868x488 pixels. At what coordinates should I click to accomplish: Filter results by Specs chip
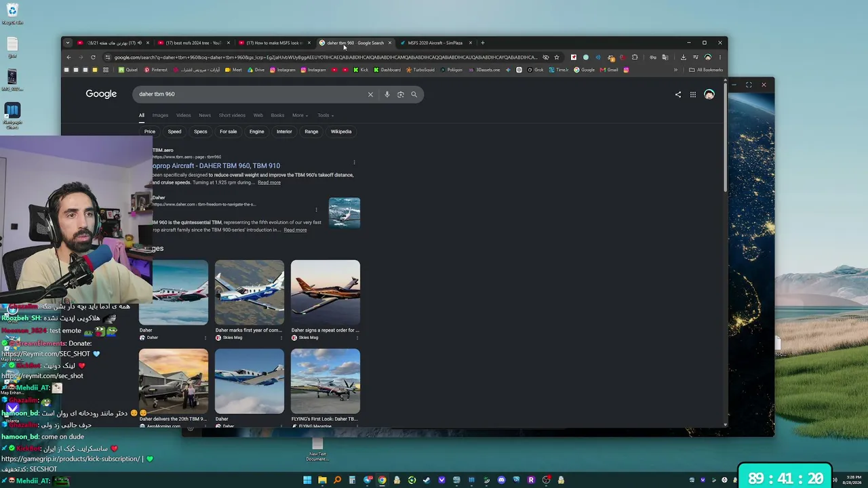click(x=200, y=131)
